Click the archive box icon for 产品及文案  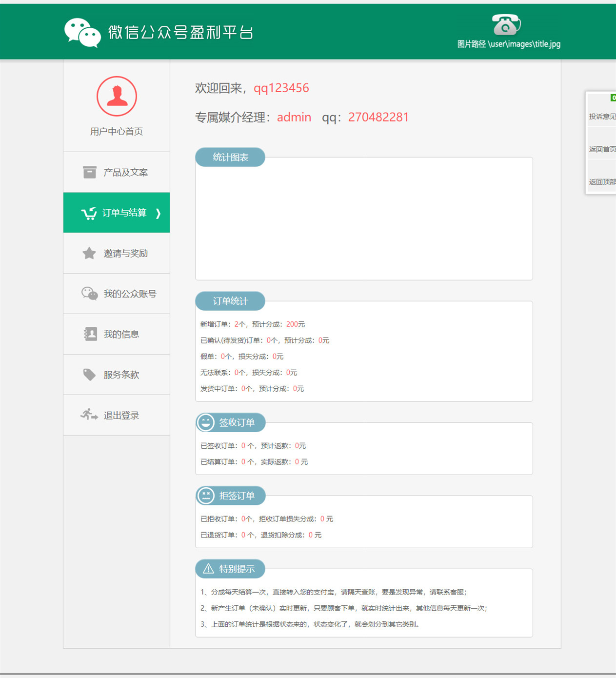[x=89, y=172]
